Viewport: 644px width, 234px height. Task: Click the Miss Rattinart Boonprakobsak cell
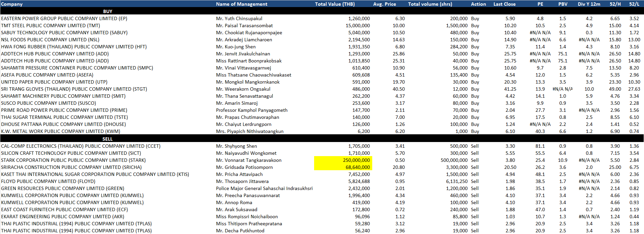click(249, 61)
